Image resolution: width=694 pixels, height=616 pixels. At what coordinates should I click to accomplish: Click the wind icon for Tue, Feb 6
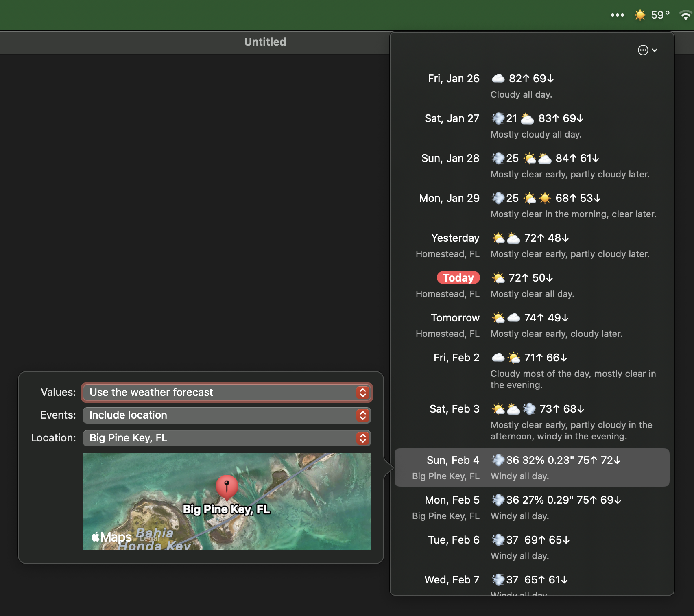point(498,540)
